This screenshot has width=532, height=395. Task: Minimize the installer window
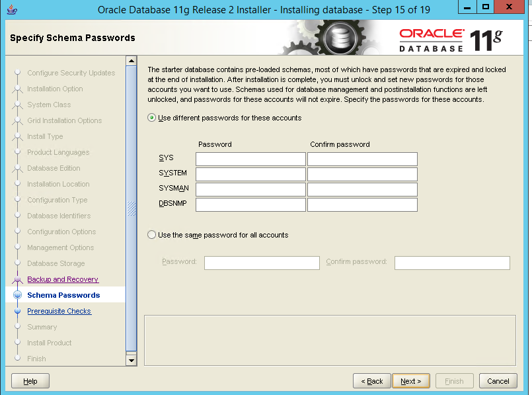point(467,7)
